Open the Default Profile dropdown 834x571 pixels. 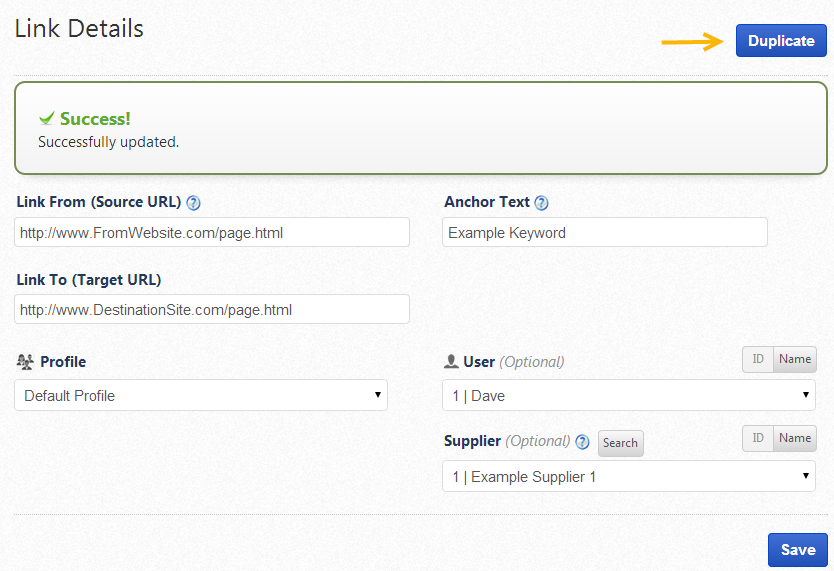point(201,395)
